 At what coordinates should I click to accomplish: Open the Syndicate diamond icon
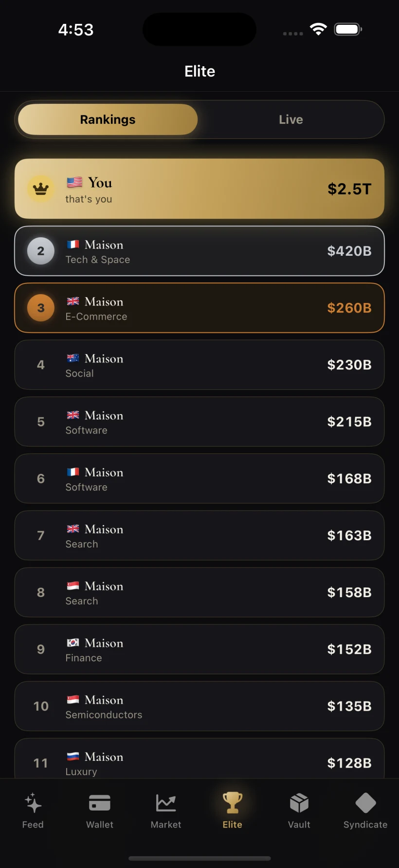(366, 803)
